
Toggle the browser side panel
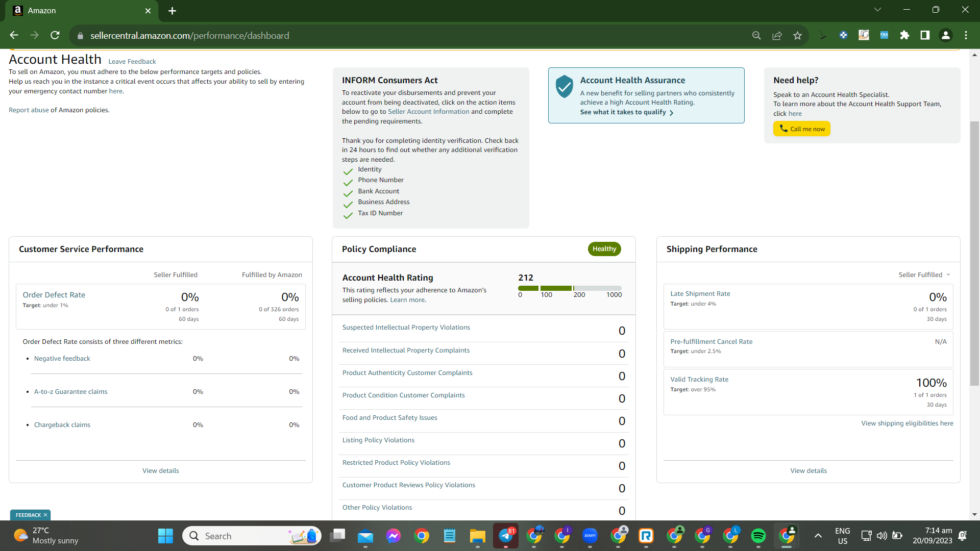(925, 35)
